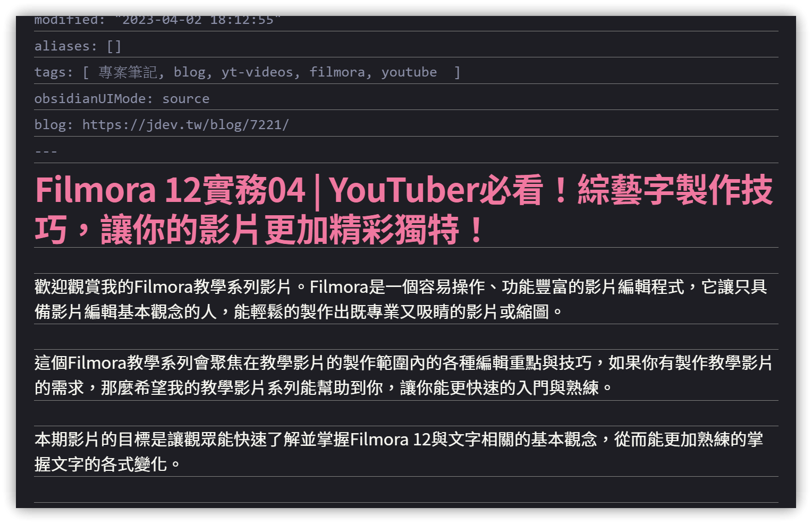Click the 'filmora' tag in the tags line
Image resolution: width=812 pixels, height=524 pixels.
point(337,72)
